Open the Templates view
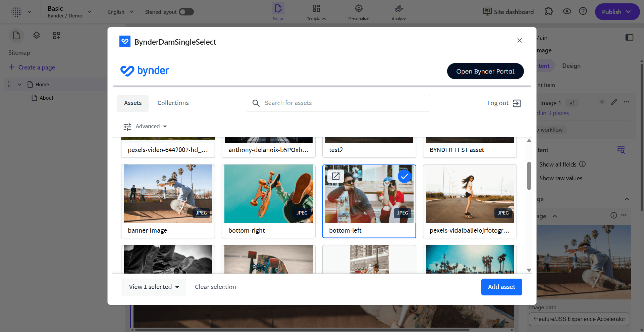The height and width of the screenshot is (332, 644). pyautogui.click(x=316, y=12)
